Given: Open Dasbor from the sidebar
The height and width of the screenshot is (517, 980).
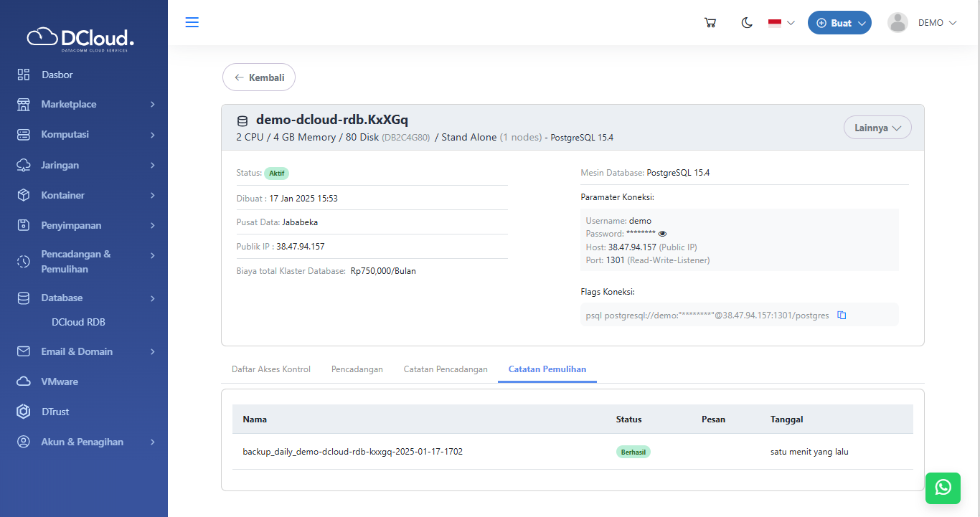Looking at the screenshot, I should point(57,75).
